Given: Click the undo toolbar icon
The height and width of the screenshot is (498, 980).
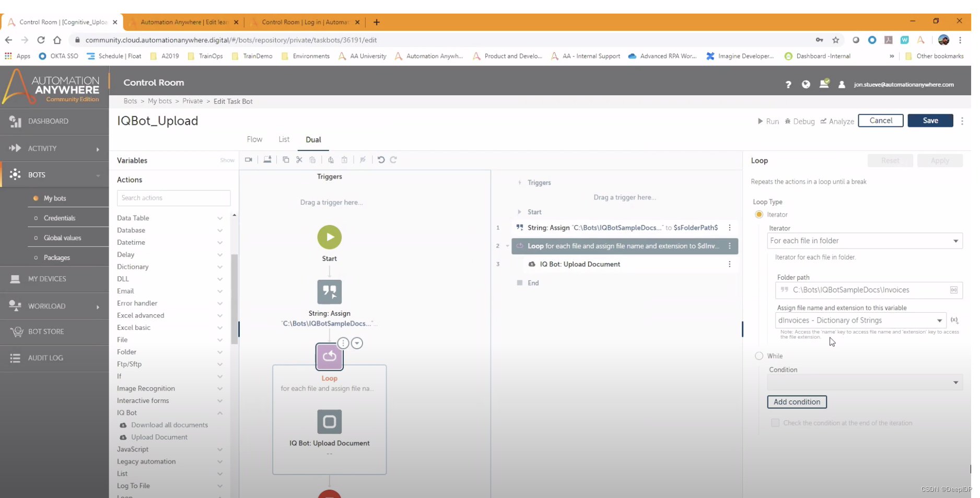Looking at the screenshot, I should (x=381, y=160).
